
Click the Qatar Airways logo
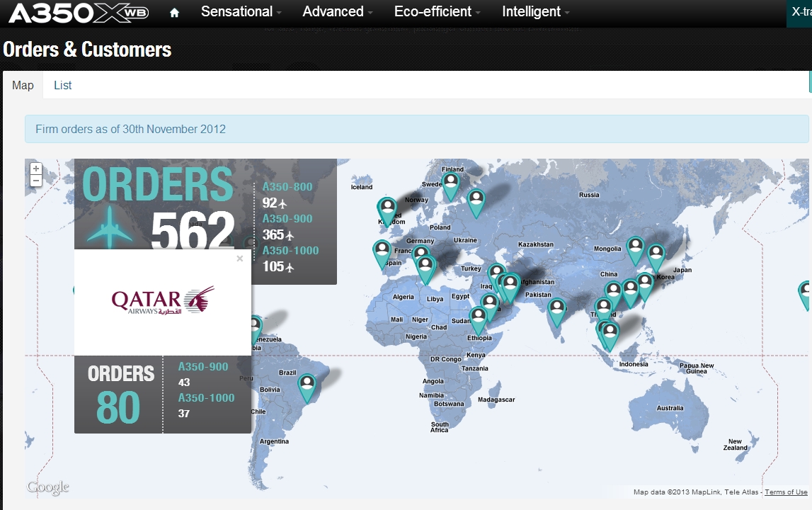(163, 300)
